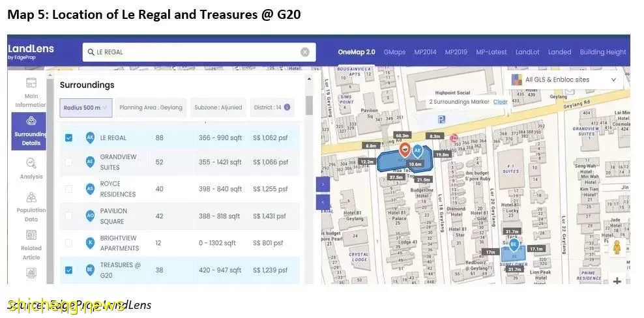
Task: Click the District : 14 chip
Action: click(272, 108)
